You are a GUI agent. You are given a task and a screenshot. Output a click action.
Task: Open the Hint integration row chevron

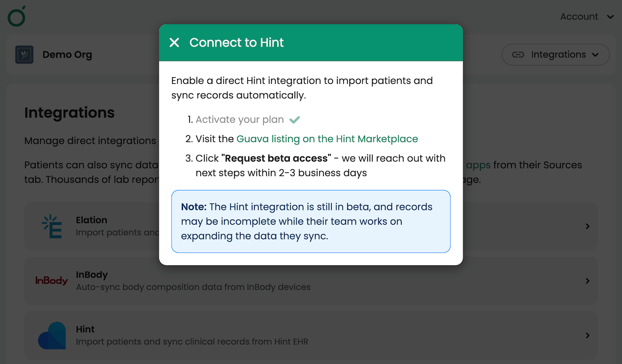[x=587, y=336]
